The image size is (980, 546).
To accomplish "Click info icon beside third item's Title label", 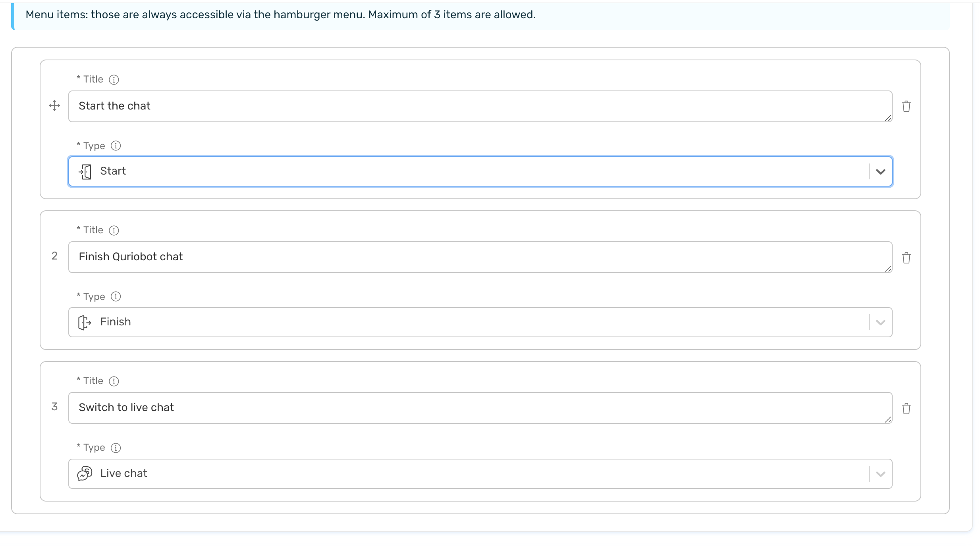I will [x=114, y=381].
